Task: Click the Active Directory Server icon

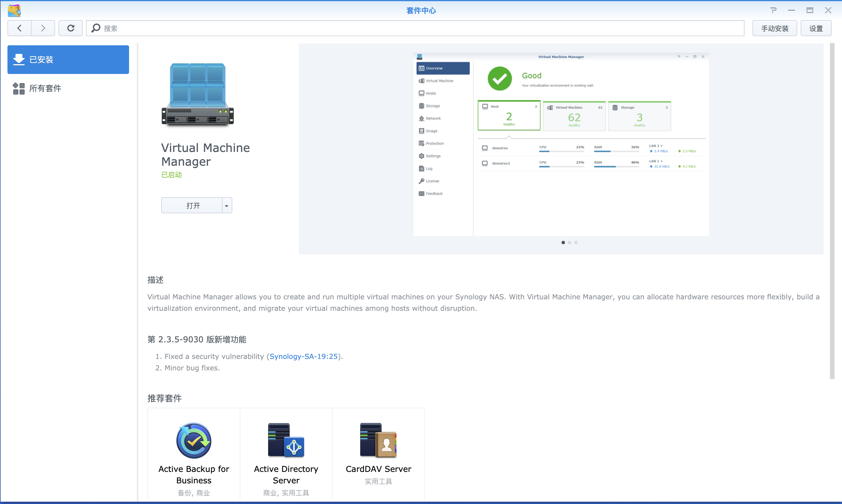Action: tap(286, 440)
